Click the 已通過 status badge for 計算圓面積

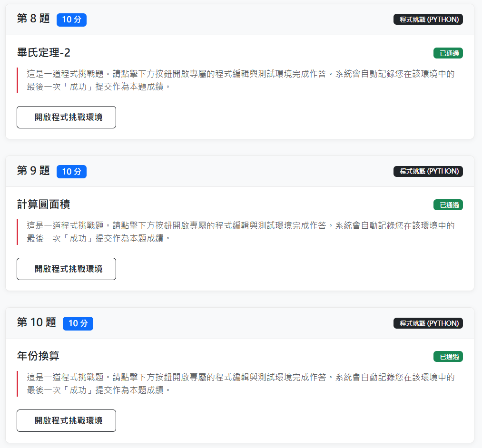tap(448, 205)
